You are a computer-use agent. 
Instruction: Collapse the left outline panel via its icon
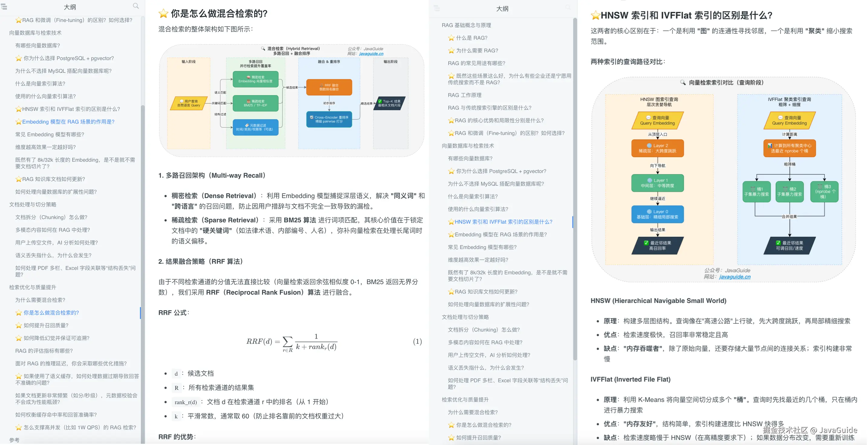(4, 7)
